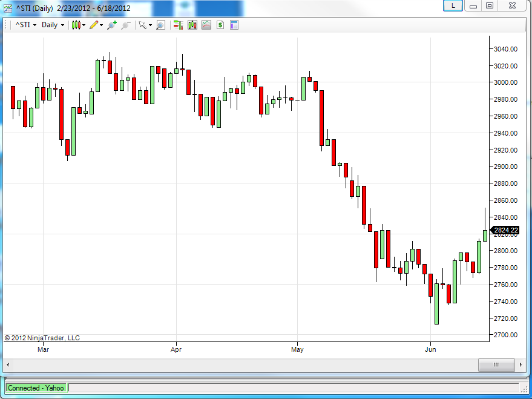Click the horizontal scrollbar thumb

pyautogui.click(x=496, y=364)
